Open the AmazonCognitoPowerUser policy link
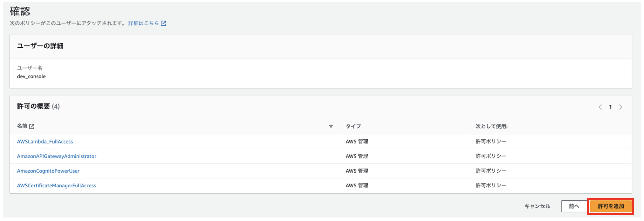 tap(48, 171)
